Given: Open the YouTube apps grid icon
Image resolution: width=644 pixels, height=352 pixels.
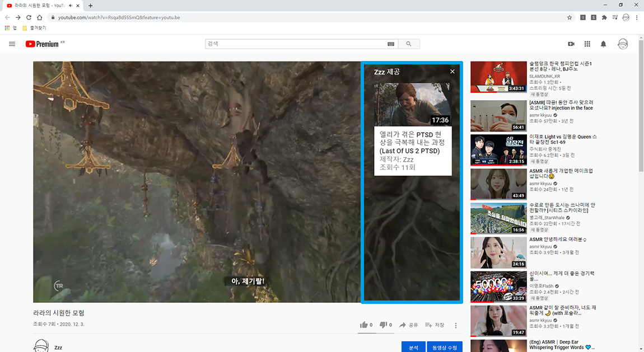Looking at the screenshot, I should (x=587, y=44).
